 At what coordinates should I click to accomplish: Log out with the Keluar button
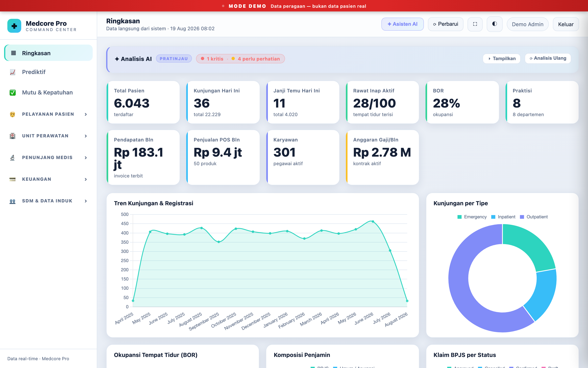(566, 24)
